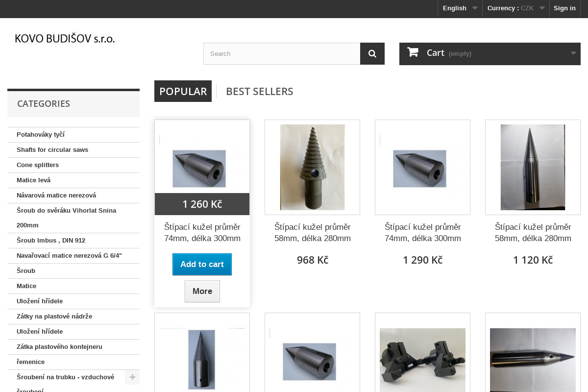
Task: Click the Add to cart button
Action: tap(202, 265)
